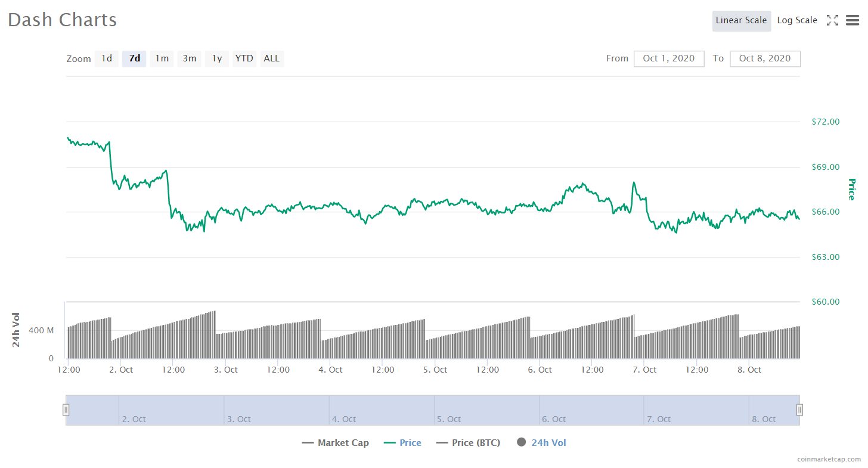Set zoom range to 1d

pyautogui.click(x=107, y=58)
